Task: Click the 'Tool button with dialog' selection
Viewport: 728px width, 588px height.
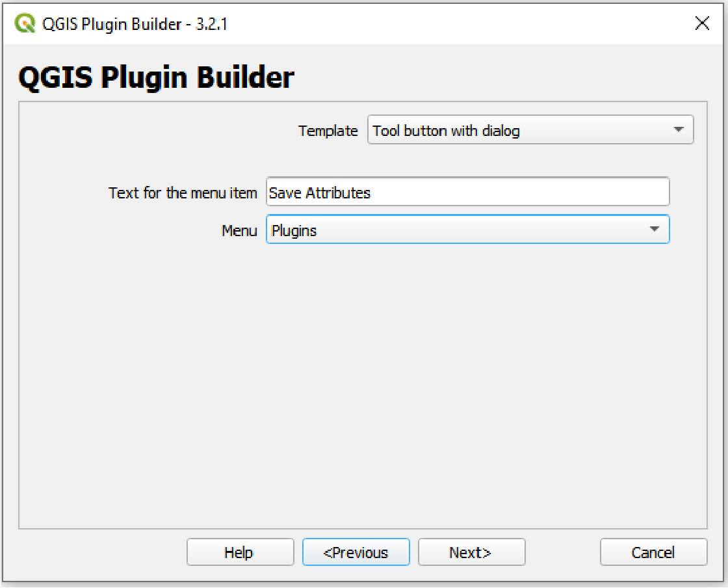Action: point(446,131)
